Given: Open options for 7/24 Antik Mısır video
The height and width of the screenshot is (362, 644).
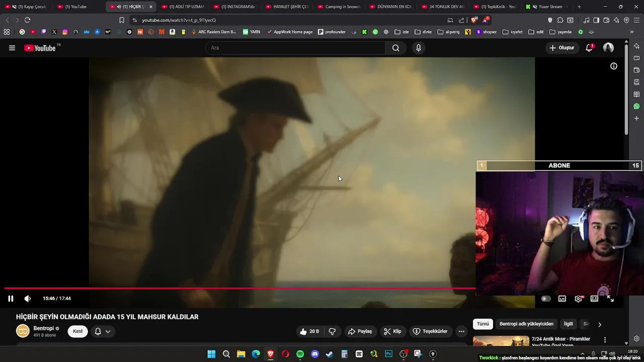Looking at the screenshot, I should (605, 340).
